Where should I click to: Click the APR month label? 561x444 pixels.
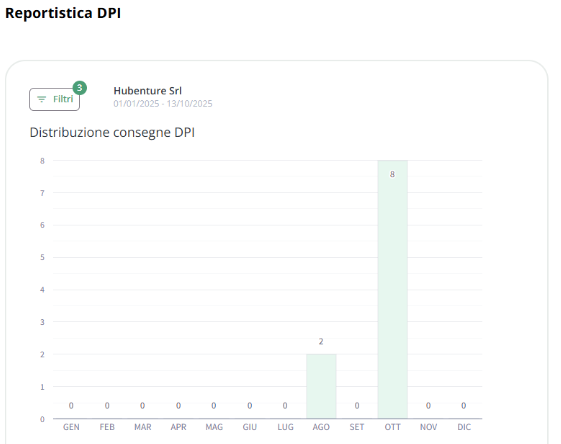coord(179,427)
